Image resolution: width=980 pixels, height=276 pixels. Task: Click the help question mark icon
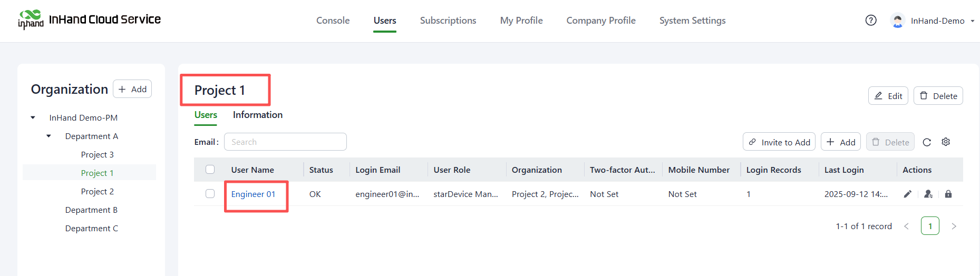pos(871,21)
